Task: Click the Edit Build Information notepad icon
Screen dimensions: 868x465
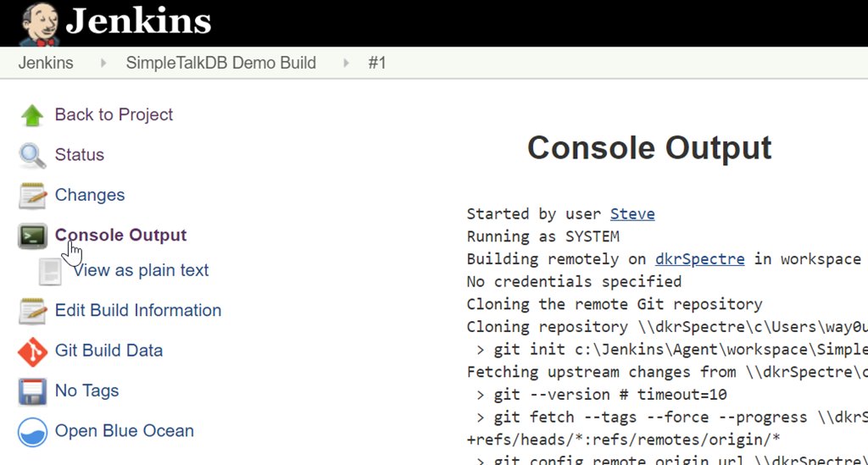Action: (x=32, y=311)
